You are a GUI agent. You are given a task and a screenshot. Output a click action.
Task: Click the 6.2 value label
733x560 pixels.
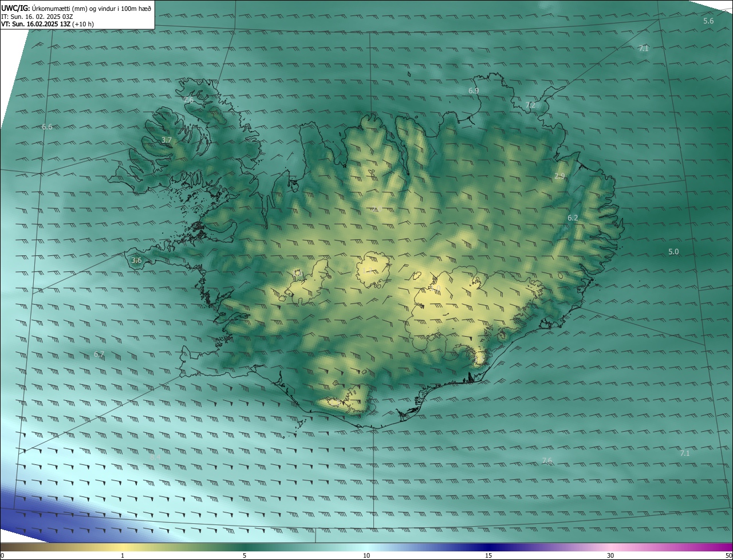(x=573, y=218)
